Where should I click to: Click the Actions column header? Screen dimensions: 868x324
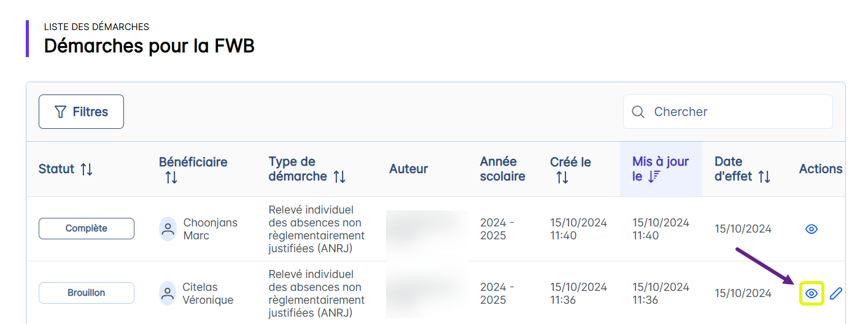point(820,169)
